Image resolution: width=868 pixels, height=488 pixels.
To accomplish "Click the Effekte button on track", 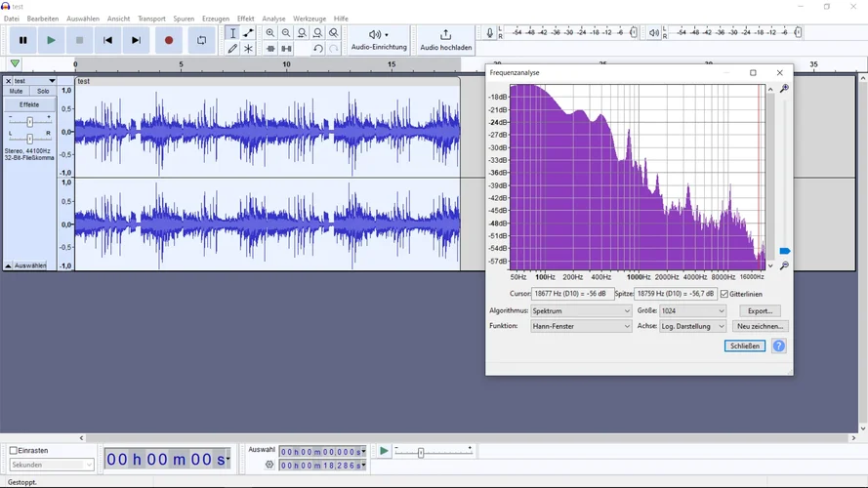I will 29,104.
